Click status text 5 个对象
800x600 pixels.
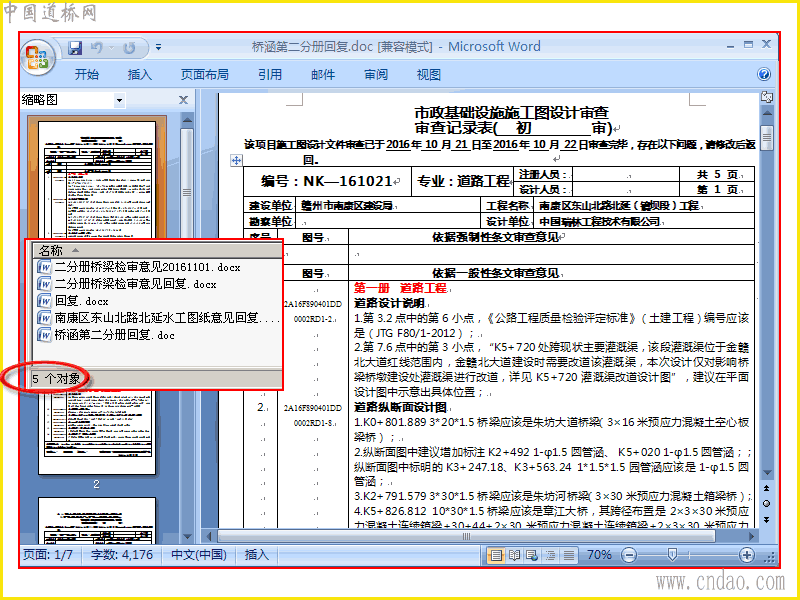pyautogui.click(x=56, y=379)
